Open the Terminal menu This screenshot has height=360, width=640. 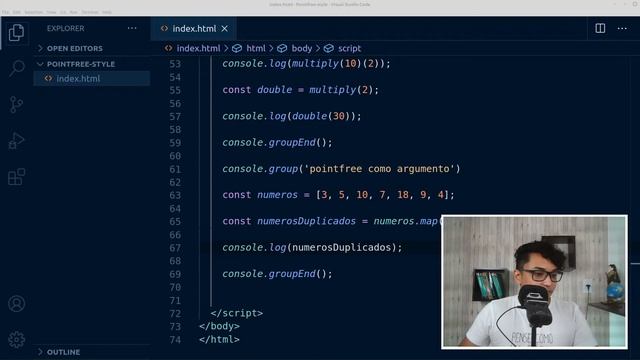coord(90,12)
